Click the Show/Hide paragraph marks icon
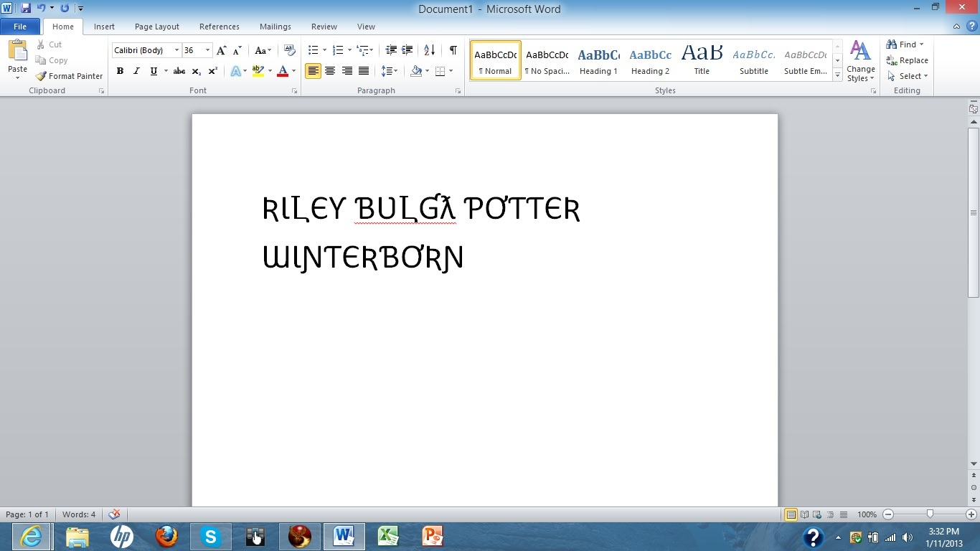The image size is (980, 551). point(453,50)
